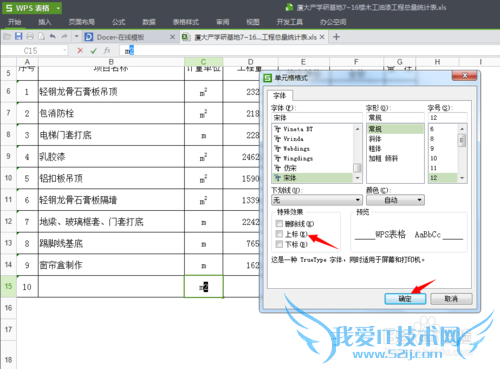This screenshot has width=500, height=369.
Task: Enable the 上标 superscript checkbox
Action: coord(279,234)
